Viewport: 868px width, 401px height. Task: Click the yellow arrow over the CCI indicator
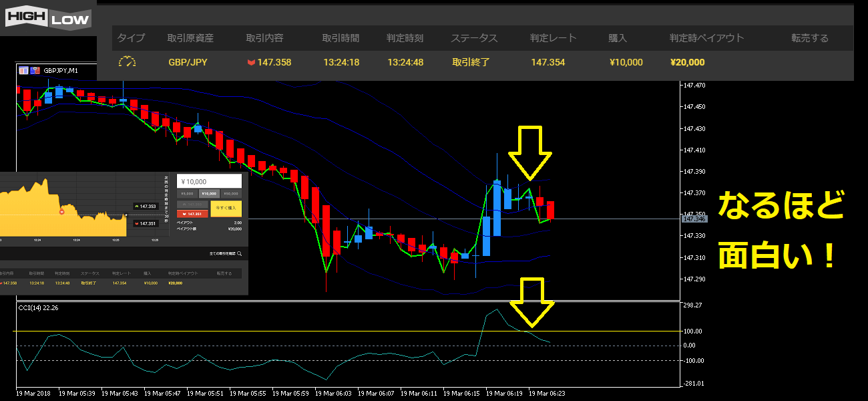[532, 301]
